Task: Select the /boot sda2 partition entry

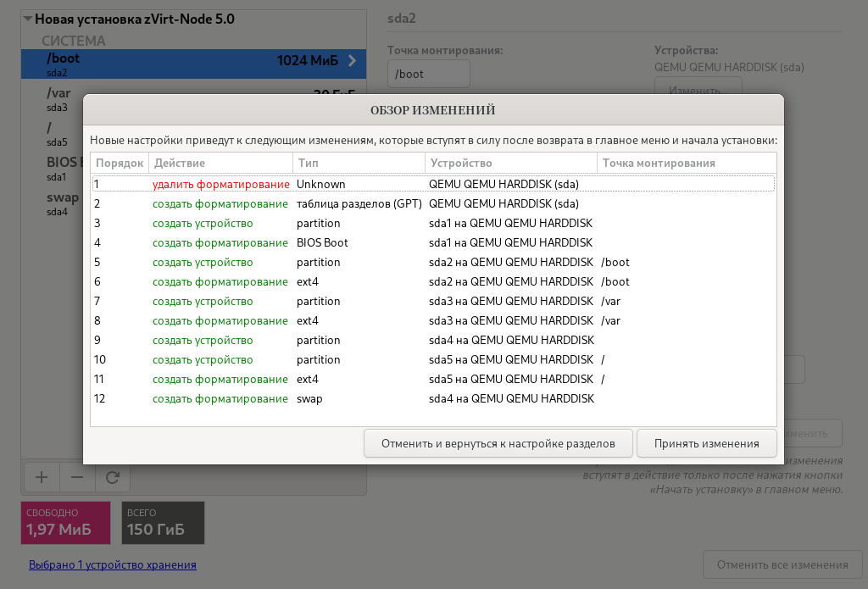Action: (193, 64)
